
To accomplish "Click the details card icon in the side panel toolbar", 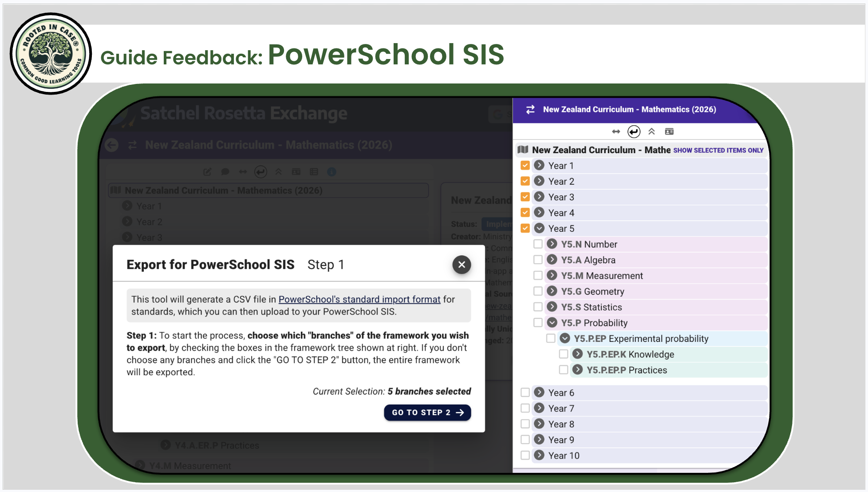I will click(x=669, y=131).
